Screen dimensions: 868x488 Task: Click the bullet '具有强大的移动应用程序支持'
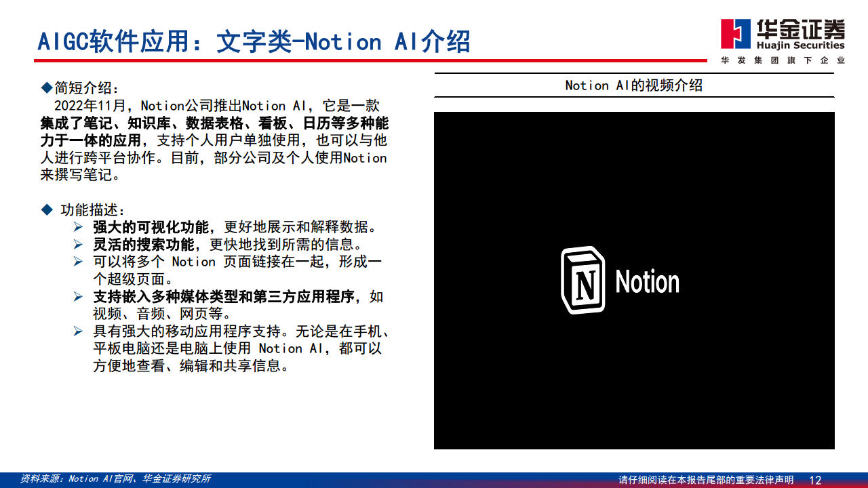[186, 331]
